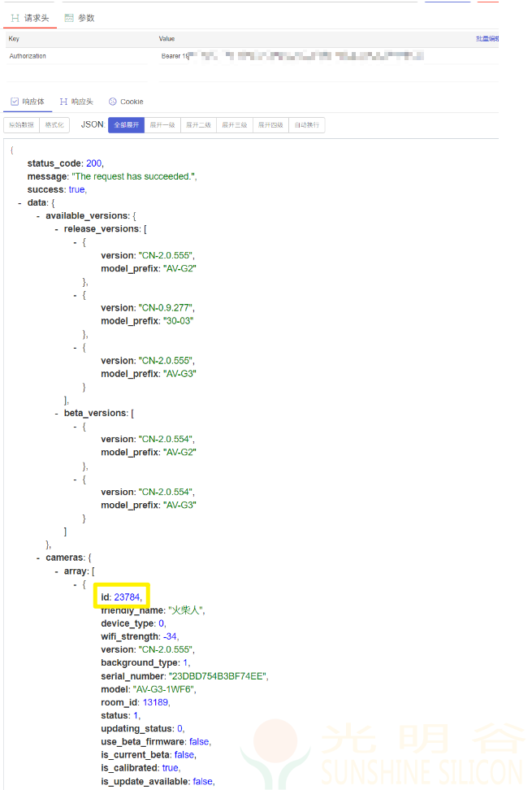Switch to the 请求头 tab
This screenshot has width=532, height=790.
pyautogui.click(x=32, y=17)
